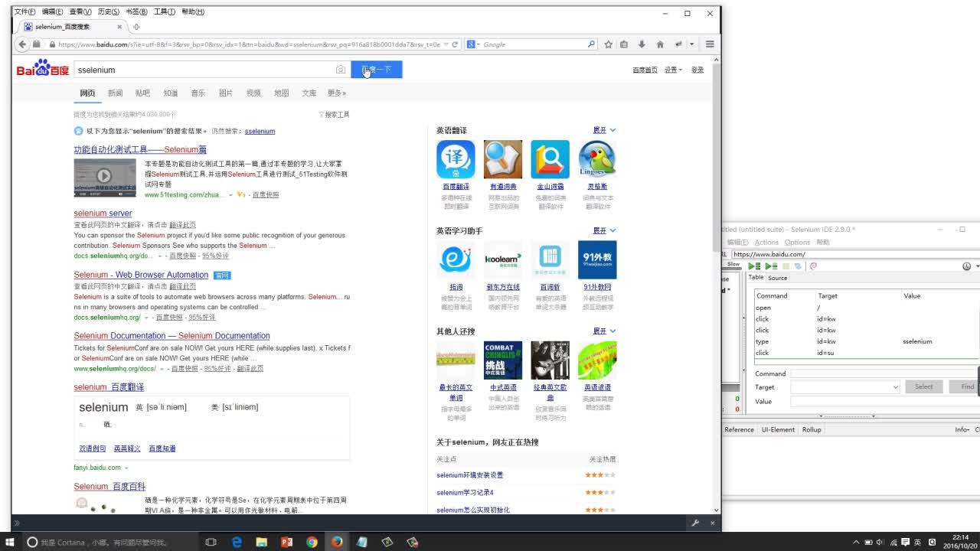Switch to Table tab in Selenium IDE

[756, 278]
